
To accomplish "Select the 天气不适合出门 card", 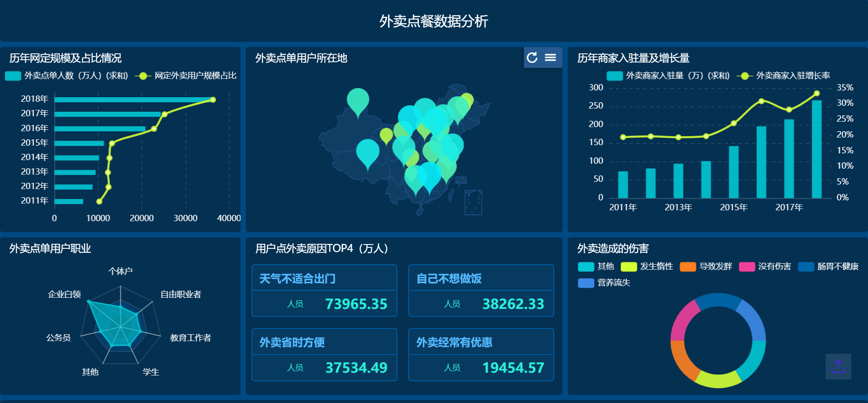I will click(324, 290).
